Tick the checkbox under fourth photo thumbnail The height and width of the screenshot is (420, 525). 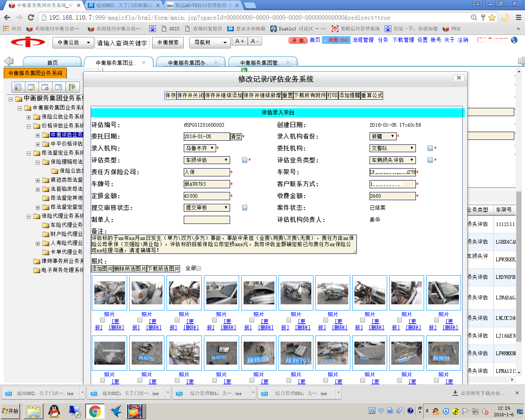click(x=215, y=320)
